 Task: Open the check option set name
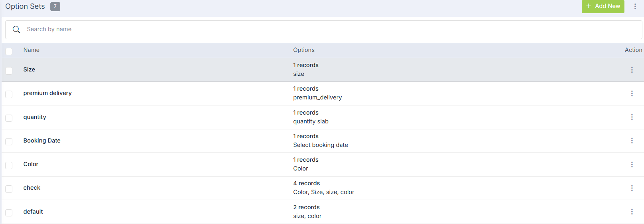32,188
